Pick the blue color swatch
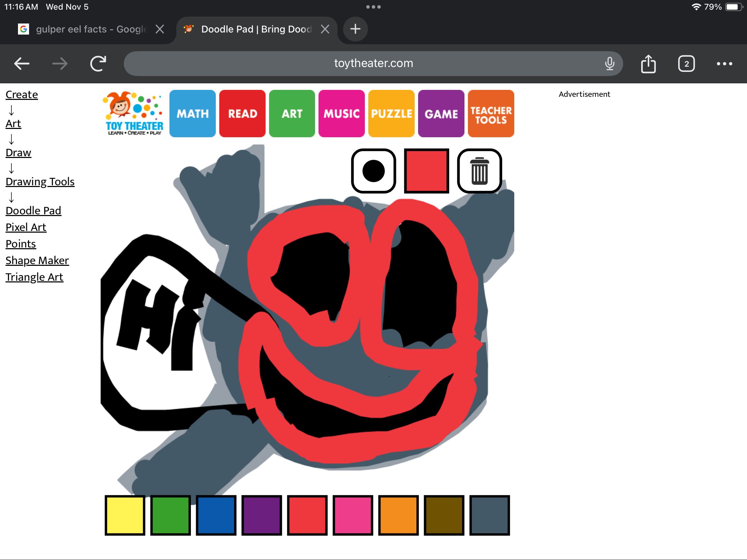Screen dimensions: 747x560 point(216,515)
